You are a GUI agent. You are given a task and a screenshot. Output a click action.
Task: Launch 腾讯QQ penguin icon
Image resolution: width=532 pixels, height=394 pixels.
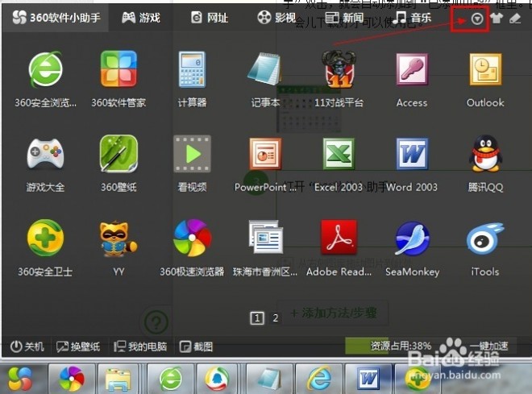[x=485, y=153]
